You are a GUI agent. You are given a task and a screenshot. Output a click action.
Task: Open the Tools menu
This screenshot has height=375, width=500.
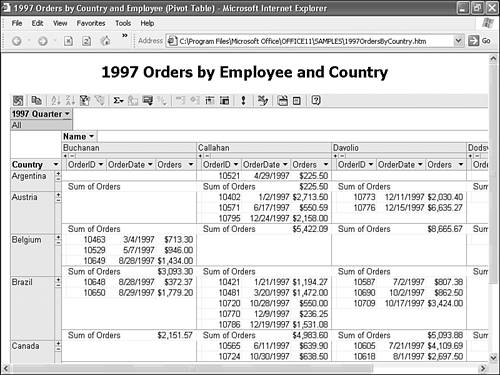pos(123,23)
